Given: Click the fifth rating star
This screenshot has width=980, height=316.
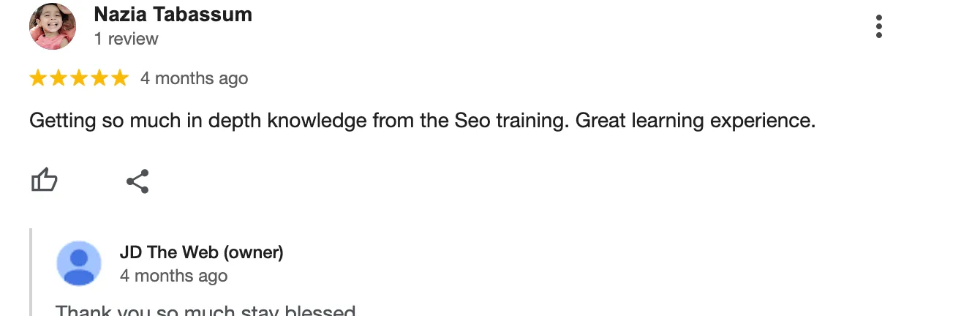Looking at the screenshot, I should click(119, 78).
